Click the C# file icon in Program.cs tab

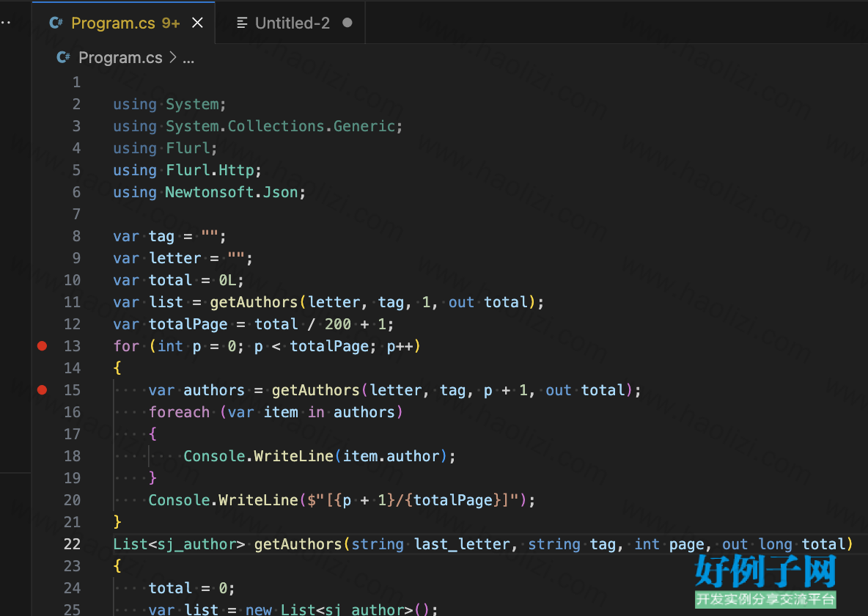point(56,23)
